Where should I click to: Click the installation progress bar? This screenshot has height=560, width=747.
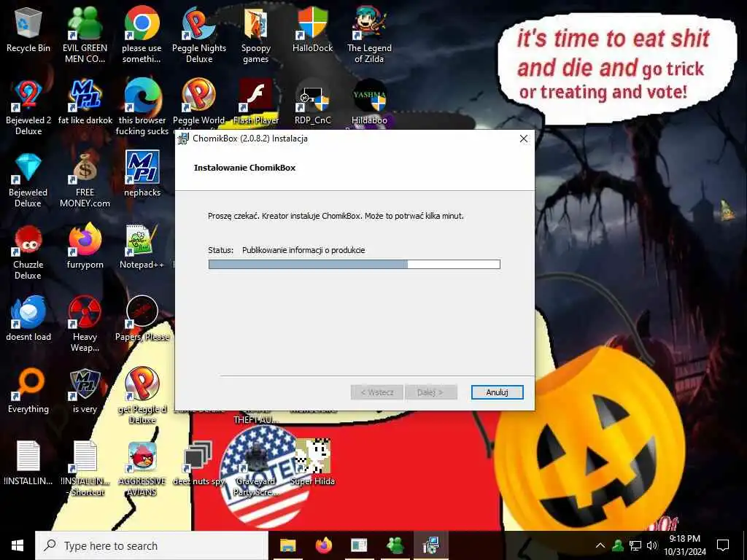coord(355,264)
